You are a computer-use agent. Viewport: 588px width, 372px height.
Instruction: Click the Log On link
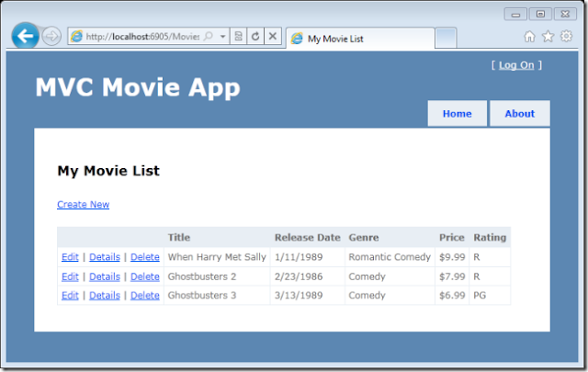pos(516,65)
